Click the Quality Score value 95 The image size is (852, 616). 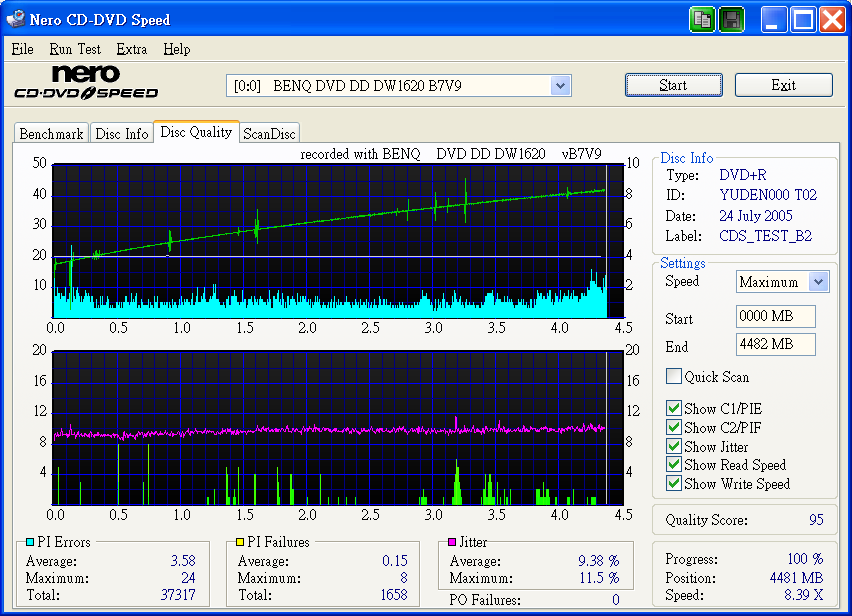coord(816,520)
